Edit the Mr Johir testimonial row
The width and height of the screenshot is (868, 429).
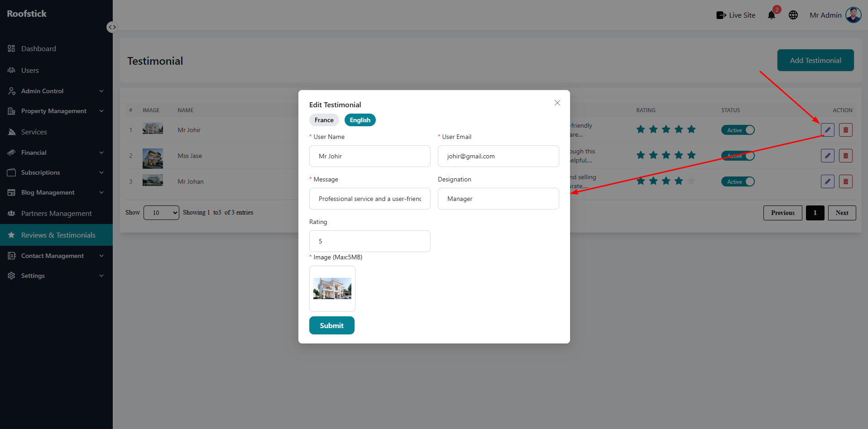tap(828, 130)
